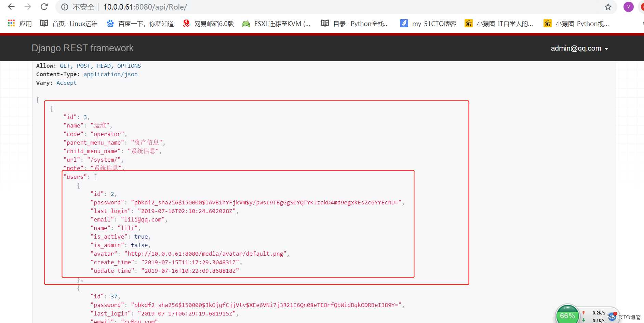Click the Allow: GET, POST, HEAD, OPTIONS text
This screenshot has width=644, height=323.
point(89,66)
